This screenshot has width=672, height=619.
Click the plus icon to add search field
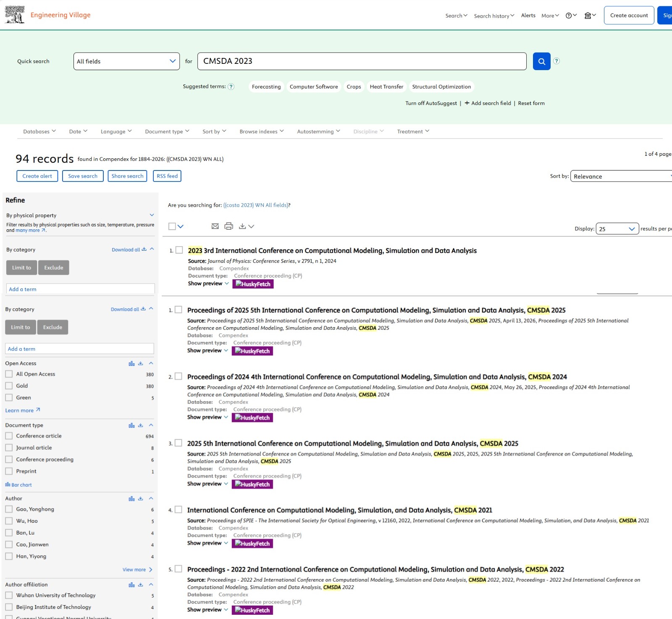467,103
